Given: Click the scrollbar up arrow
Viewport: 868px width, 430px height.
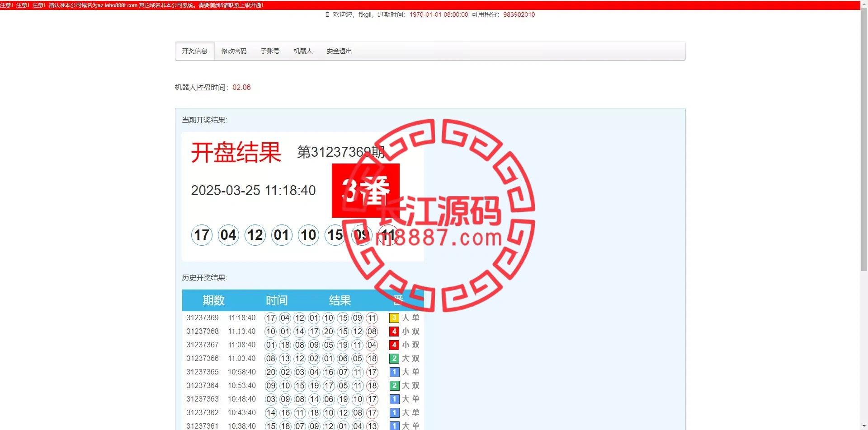Looking at the screenshot, I should coord(864,4).
